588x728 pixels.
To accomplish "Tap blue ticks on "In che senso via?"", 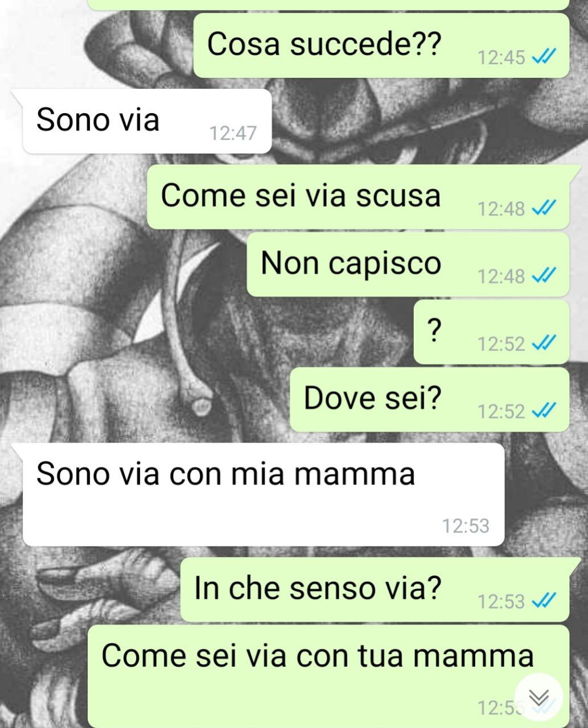I will coord(544,601).
